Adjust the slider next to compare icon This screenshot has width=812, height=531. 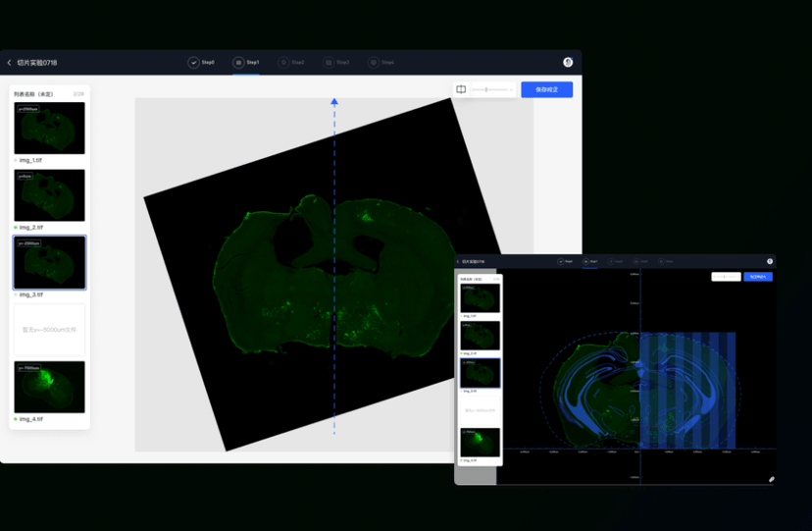click(487, 89)
